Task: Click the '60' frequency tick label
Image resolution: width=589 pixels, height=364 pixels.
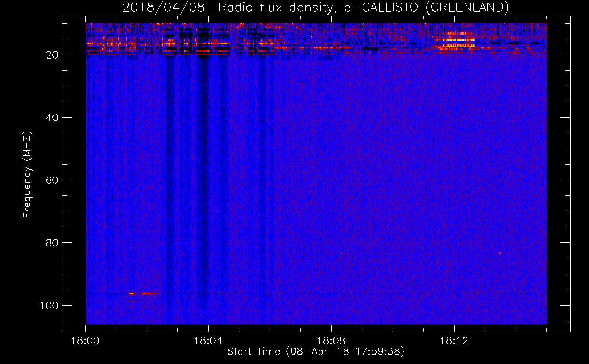Action: (52, 180)
